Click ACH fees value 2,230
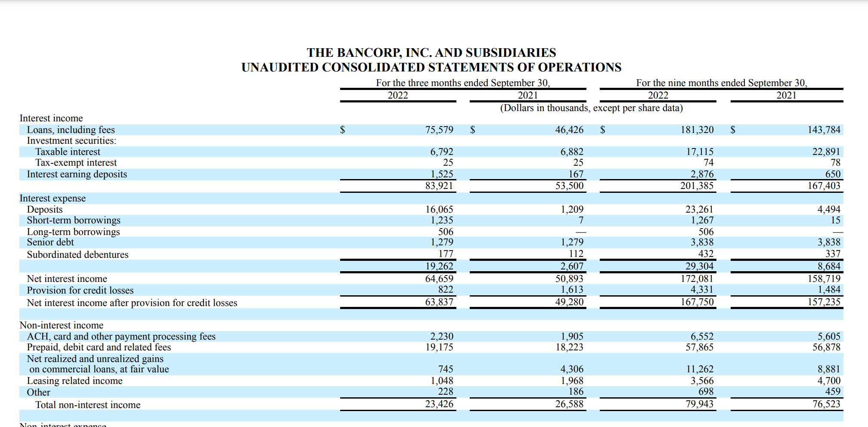Viewport: 868px width, 427px height. tap(442, 336)
